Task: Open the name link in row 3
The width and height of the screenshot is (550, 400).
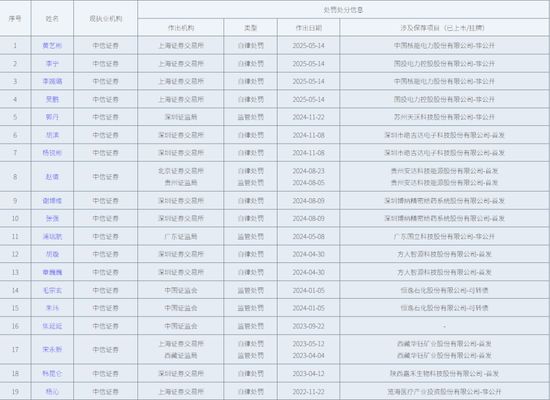Action: [x=52, y=81]
